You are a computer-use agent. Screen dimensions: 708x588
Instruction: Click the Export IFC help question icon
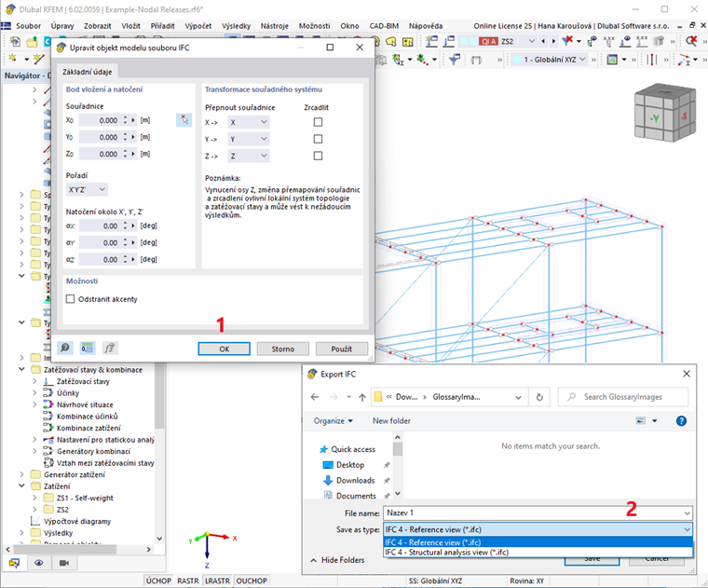681,421
